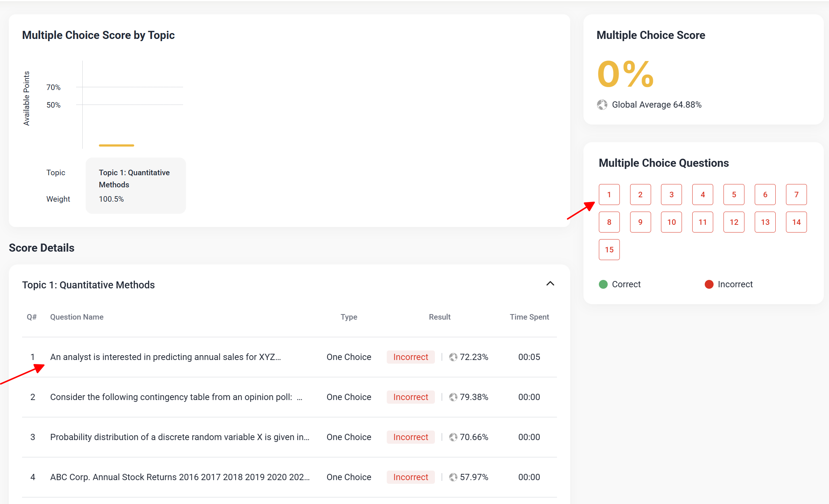This screenshot has height=504, width=829.
Task: Open question 7 box in question grid
Action: point(796,195)
